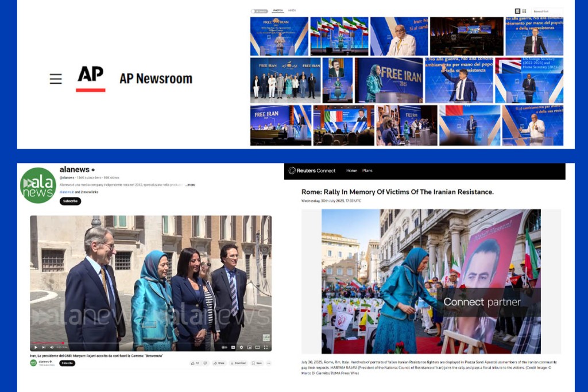The width and height of the screenshot is (588, 392).
Task: Open the alanews channel name heading
Action: [75, 169]
